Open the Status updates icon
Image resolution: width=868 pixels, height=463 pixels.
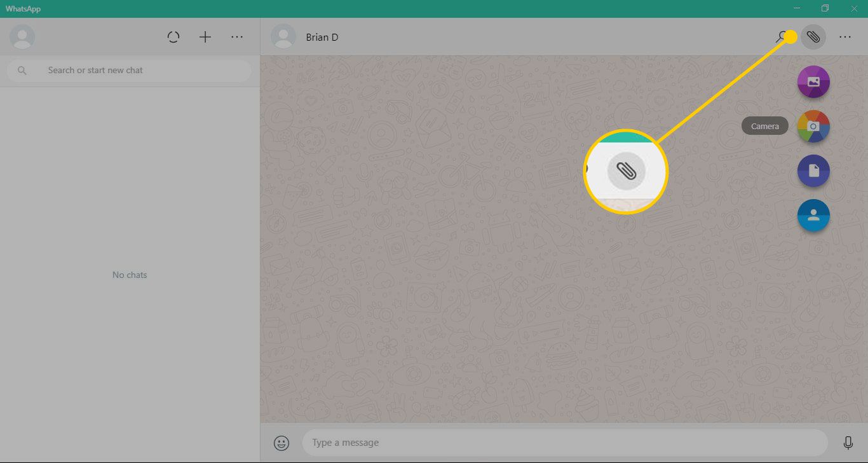tap(173, 37)
